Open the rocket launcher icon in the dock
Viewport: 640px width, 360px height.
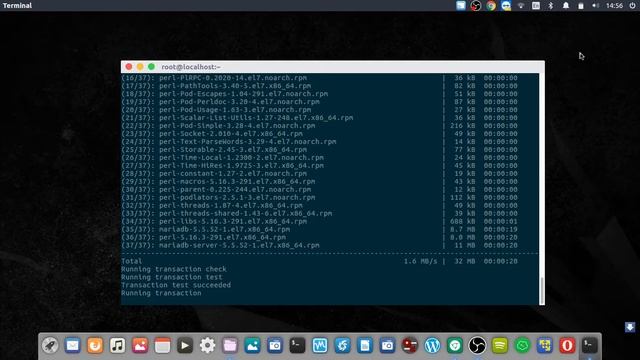[x=50, y=346]
